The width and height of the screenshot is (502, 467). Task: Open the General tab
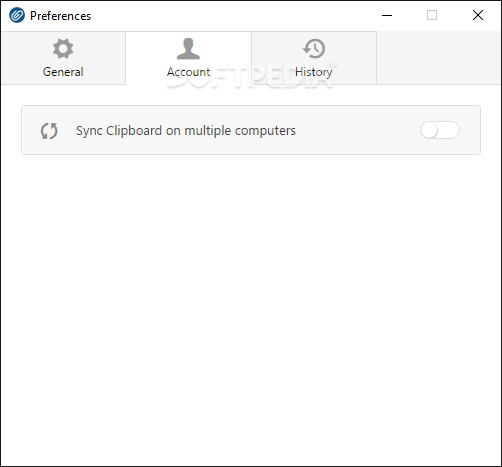click(x=63, y=58)
